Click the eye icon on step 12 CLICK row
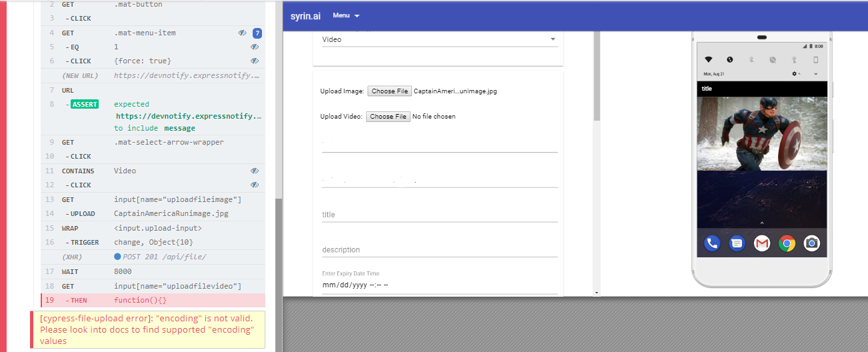The image size is (868, 352). coord(255,185)
